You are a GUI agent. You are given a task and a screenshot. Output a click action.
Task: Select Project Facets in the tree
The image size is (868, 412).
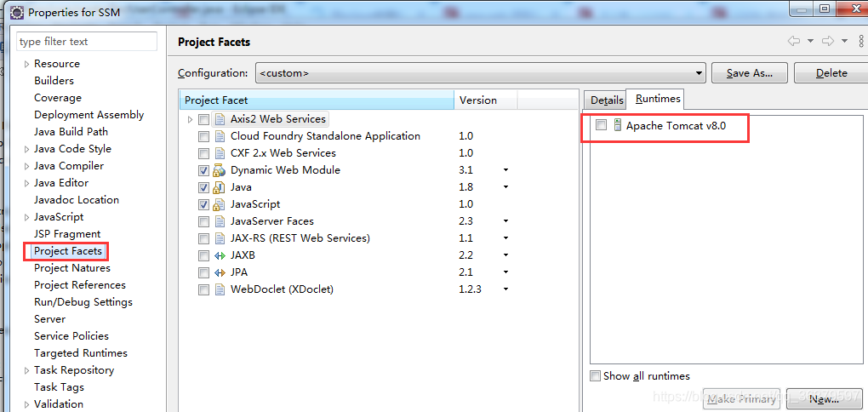[68, 251]
